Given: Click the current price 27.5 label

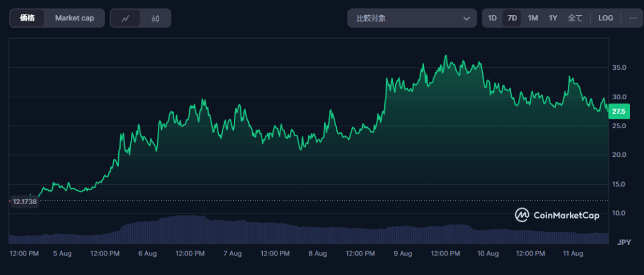Looking at the screenshot, I should (618, 111).
